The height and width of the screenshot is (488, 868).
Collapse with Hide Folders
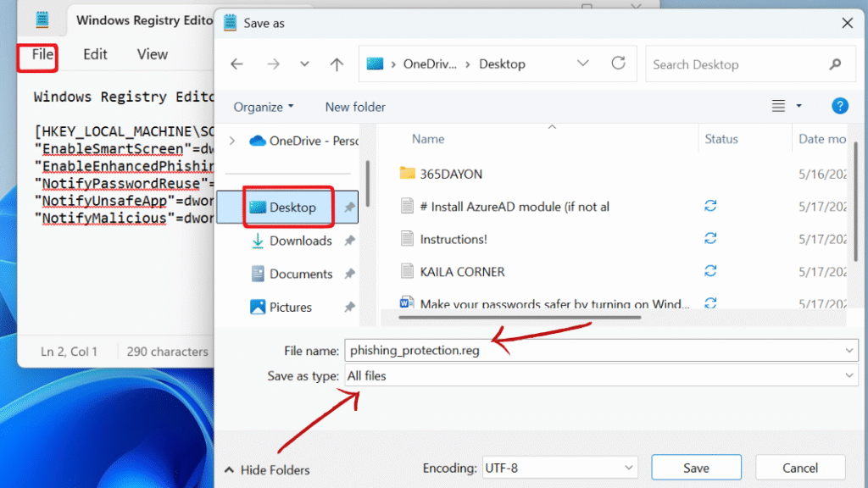click(x=267, y=470)
